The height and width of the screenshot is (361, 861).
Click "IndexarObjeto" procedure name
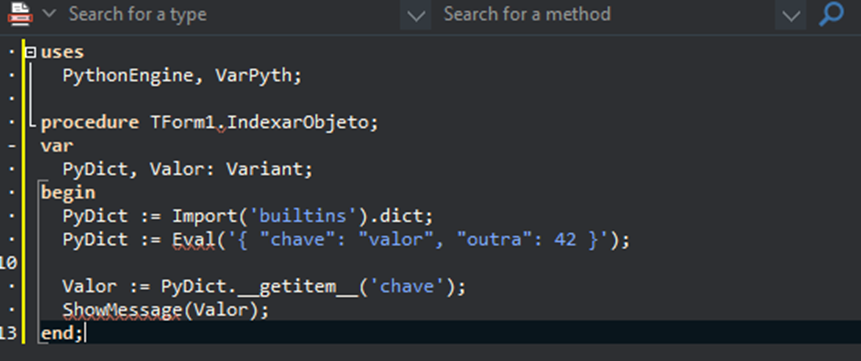[x=297, y=122]
